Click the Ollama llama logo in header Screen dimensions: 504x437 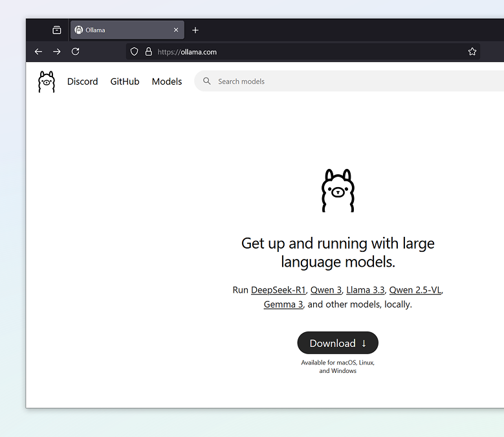tap(47, 82)
